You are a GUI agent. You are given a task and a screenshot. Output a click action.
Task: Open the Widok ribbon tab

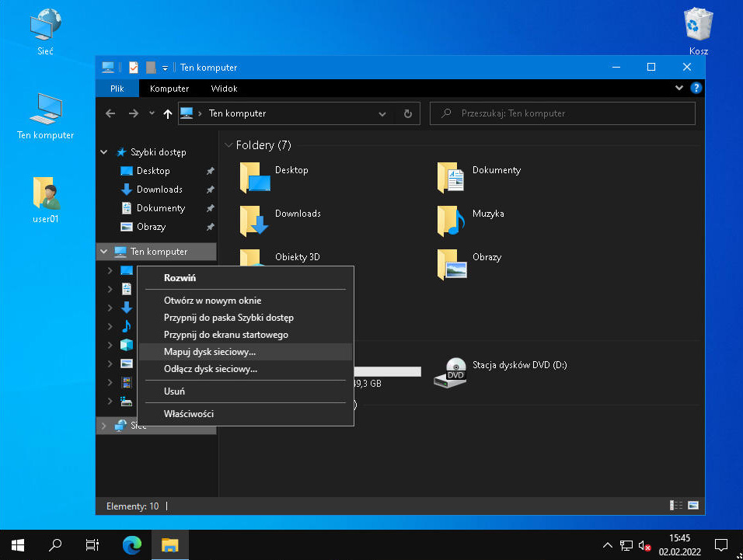click(x=224, y=89)
